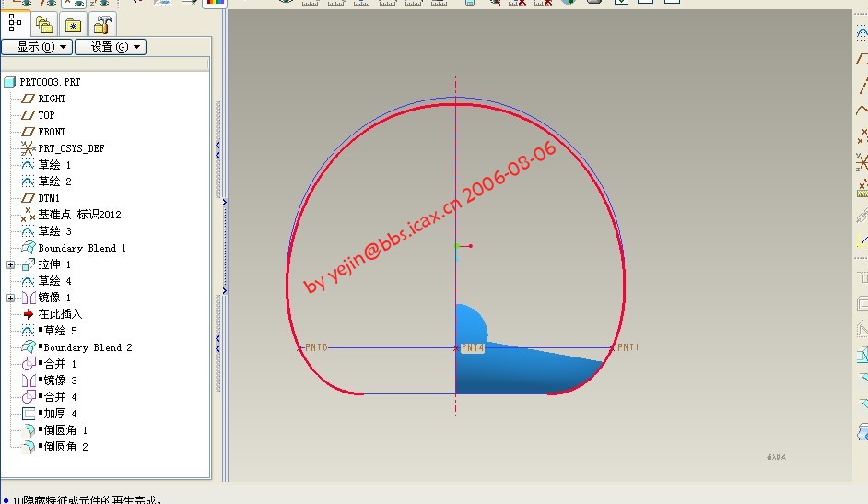Viewport: 868px width, 504px height.
Task: Select the Boundary Blend 1 feature
Action: tap(74, 248)
